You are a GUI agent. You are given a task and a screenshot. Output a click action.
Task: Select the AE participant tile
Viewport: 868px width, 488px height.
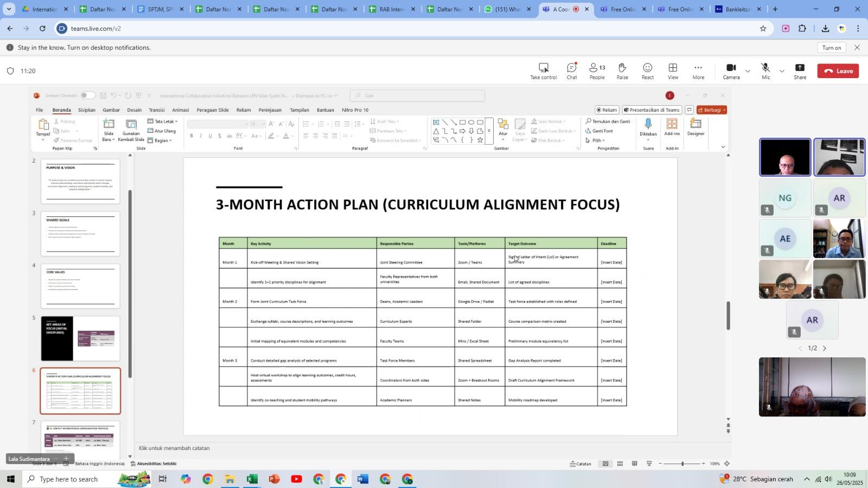pos(785,239)
